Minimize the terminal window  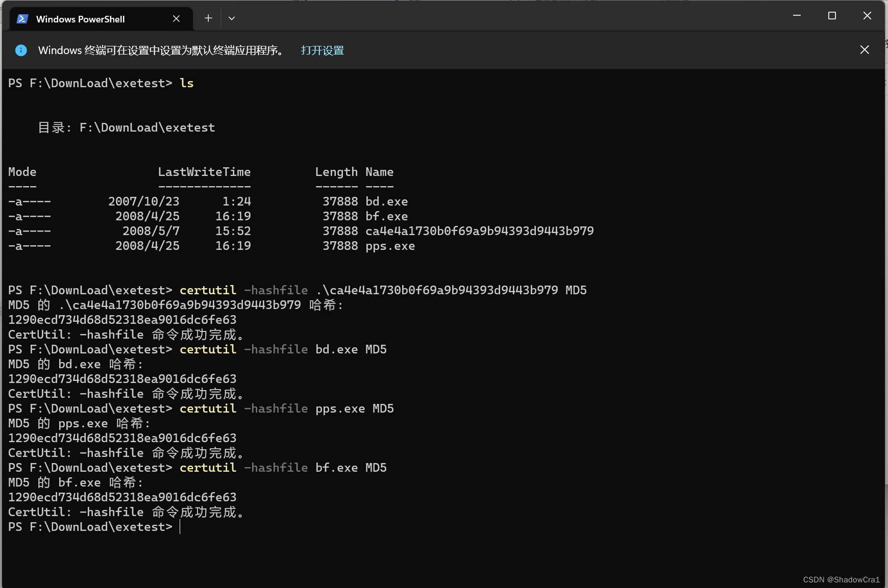coord(797,16)
